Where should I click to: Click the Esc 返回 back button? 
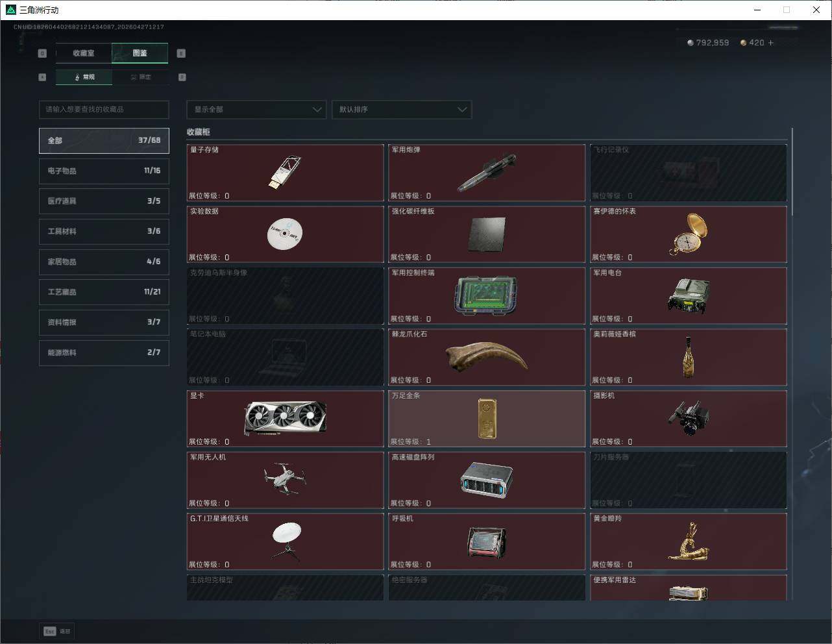pyautogui.click(x=58, y=631)
